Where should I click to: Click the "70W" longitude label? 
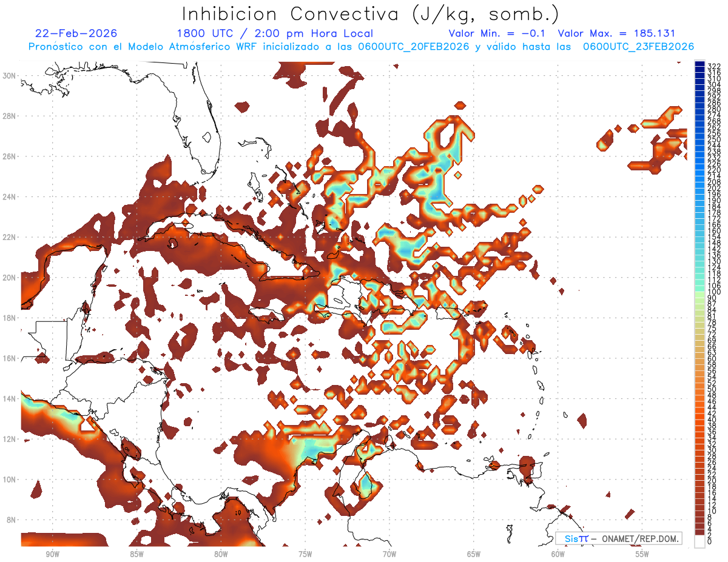pos(389,555)
